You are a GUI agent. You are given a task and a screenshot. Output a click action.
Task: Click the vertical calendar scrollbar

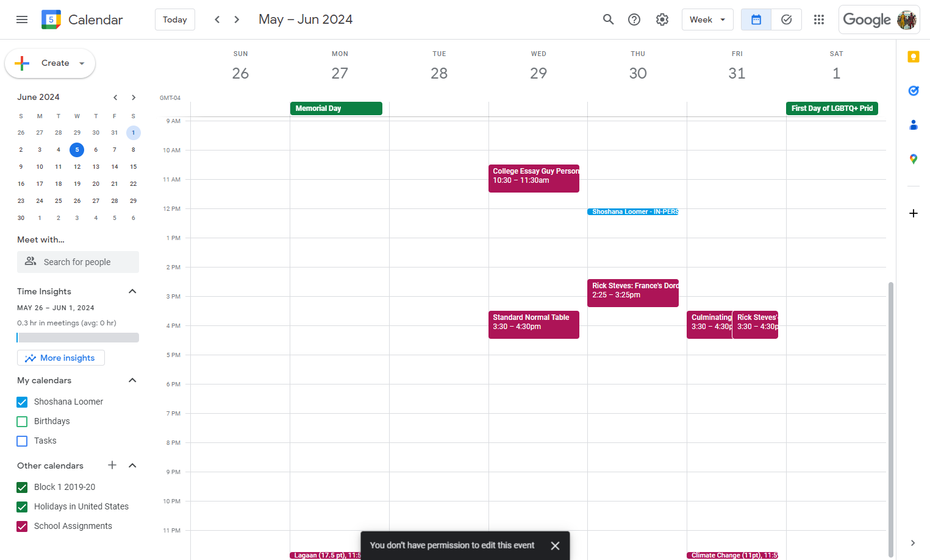click(891, 419)
